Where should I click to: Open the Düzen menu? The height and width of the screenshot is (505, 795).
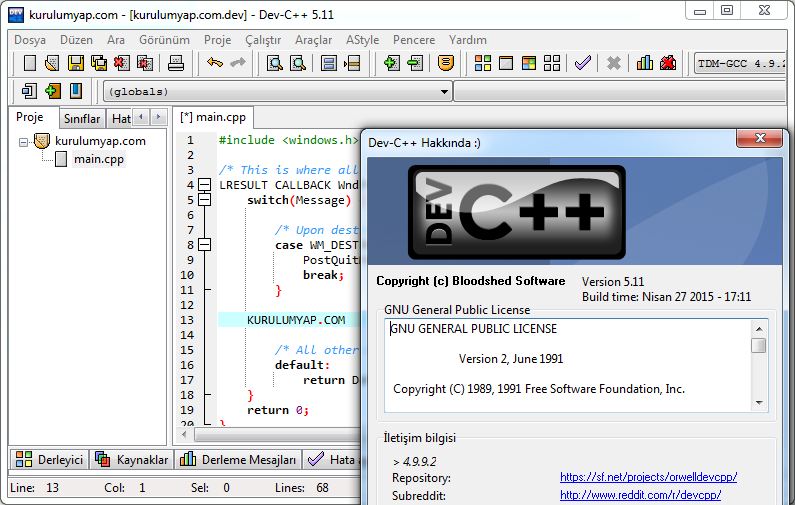point(77,40)
